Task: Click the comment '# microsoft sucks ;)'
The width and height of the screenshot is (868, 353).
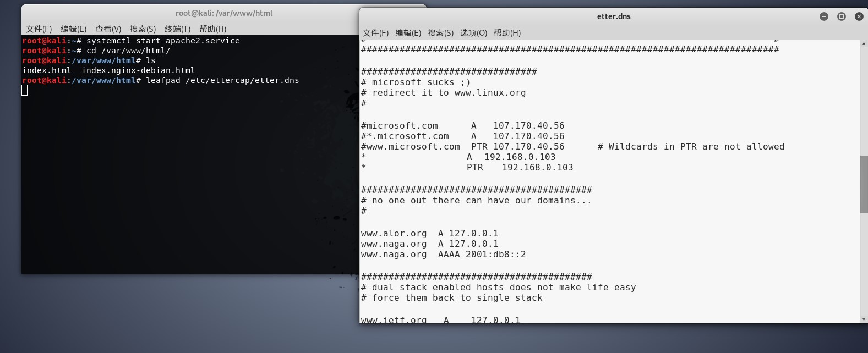Action: point(416,82)
